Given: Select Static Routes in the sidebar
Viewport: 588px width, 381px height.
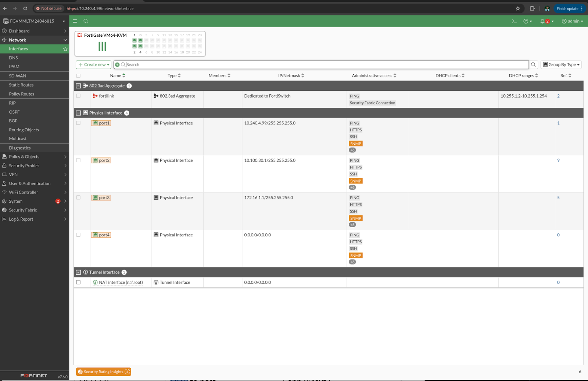Looking at the screenshot, I should 21,85.
